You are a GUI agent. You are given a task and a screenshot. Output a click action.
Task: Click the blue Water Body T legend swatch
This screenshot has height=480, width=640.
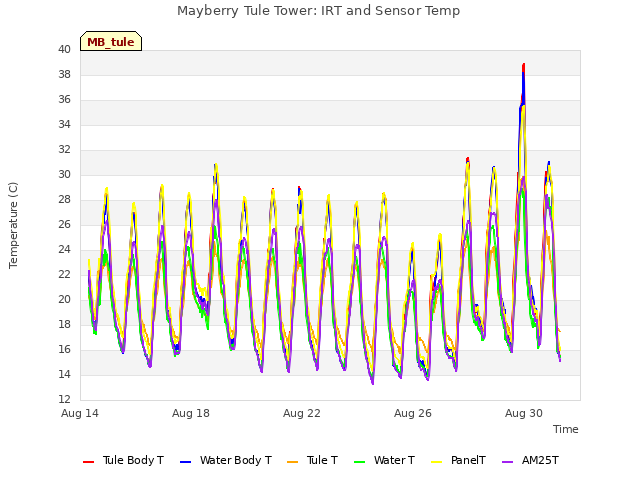(x=186, y=462)
